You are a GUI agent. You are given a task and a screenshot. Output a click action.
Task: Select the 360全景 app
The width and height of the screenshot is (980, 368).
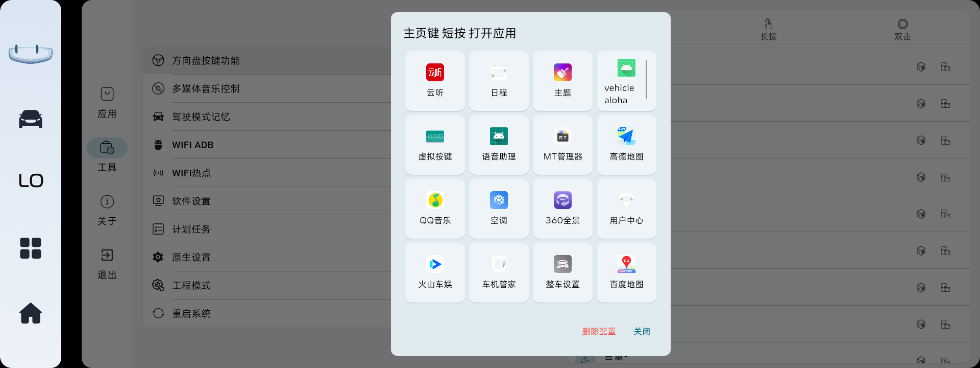[x=562, y=209]
